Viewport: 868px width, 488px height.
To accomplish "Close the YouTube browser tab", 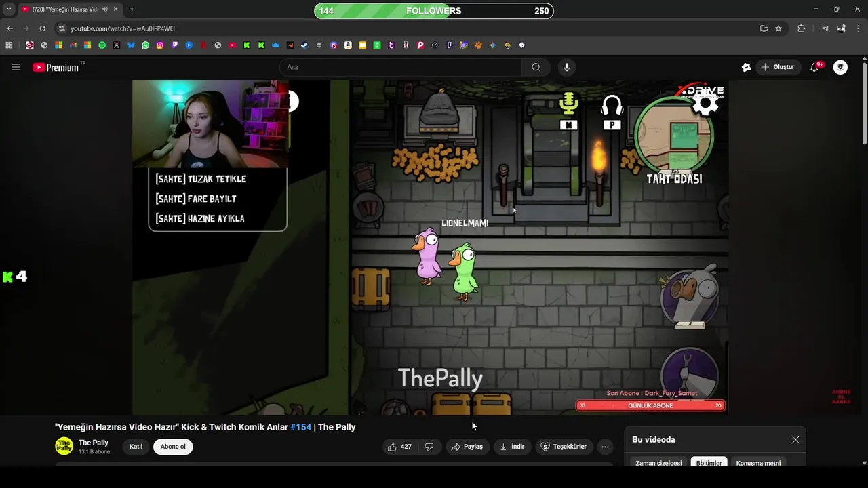I will 116,9.
